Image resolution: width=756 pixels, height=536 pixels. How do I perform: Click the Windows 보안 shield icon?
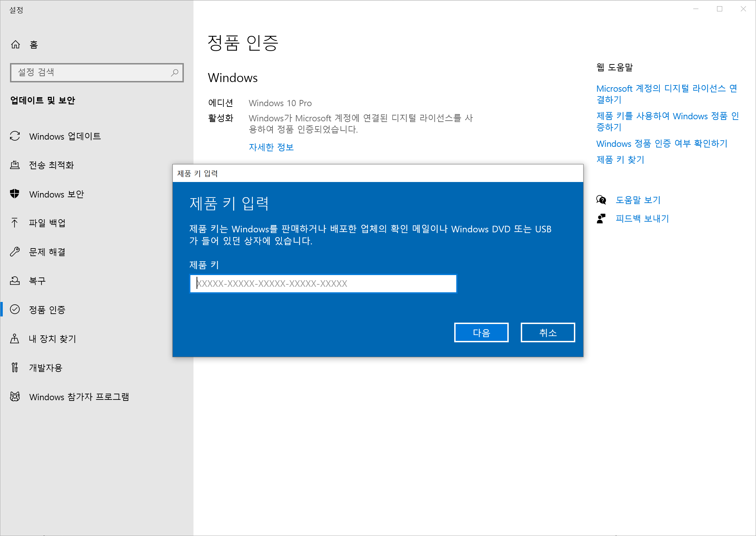click(x=15, y=194)
